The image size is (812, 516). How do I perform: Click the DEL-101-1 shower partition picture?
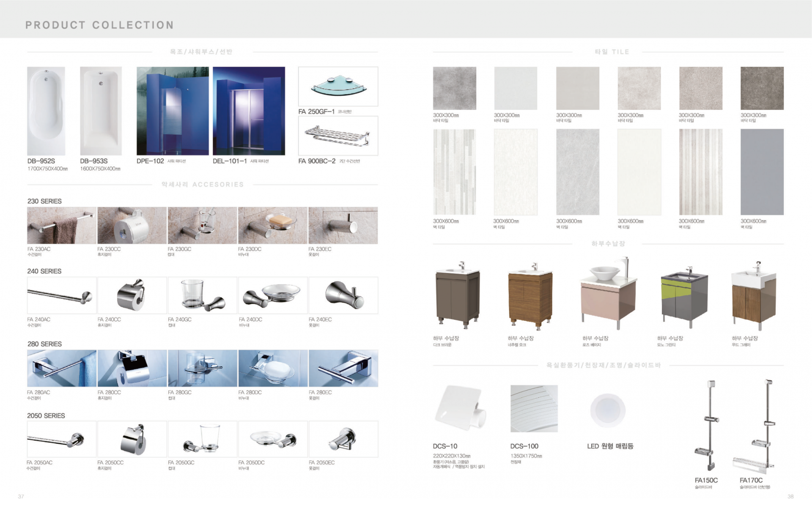pyautogui.click(x=249, y=111)
